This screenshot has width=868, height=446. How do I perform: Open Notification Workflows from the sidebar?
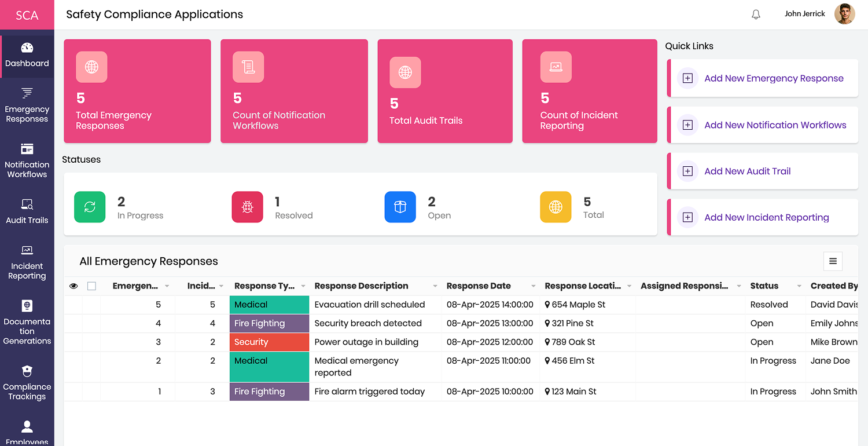27,160
